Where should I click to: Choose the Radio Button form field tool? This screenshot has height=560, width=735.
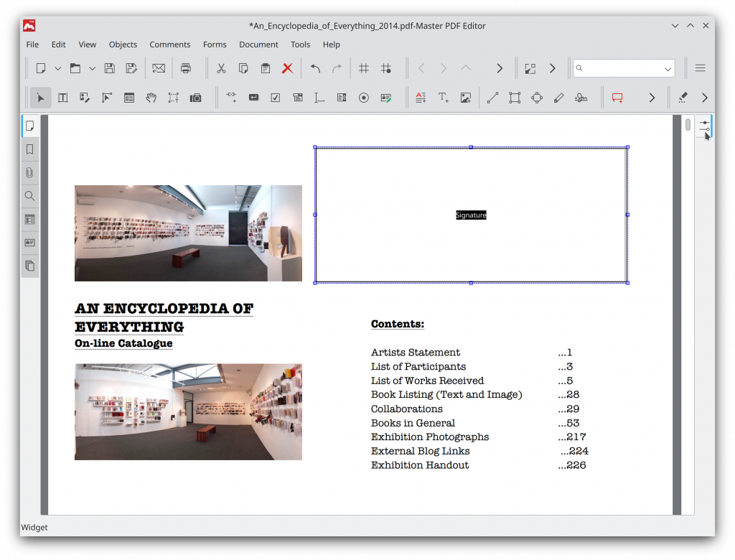(364, 97)
